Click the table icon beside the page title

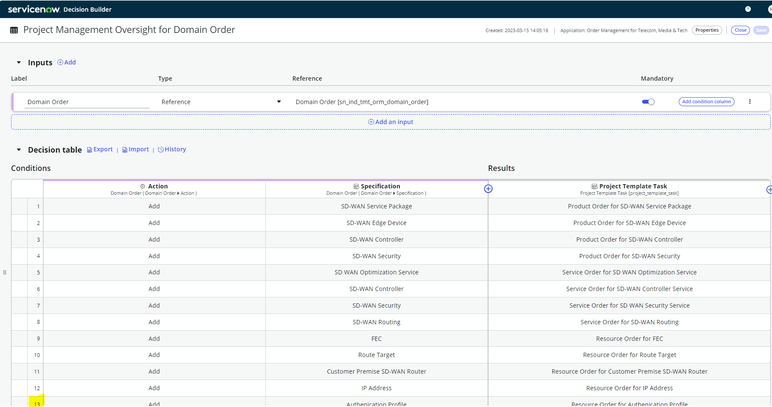14,30
